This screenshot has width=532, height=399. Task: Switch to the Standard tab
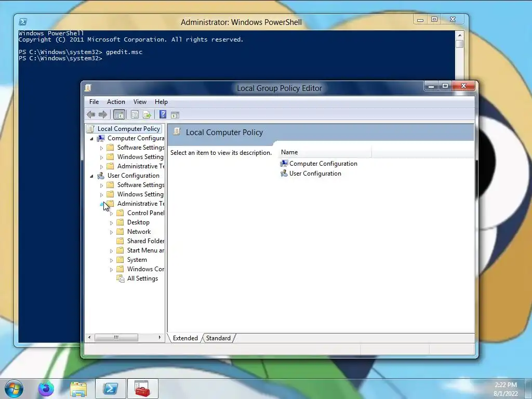pyautogui.click(x=218, y=338)
